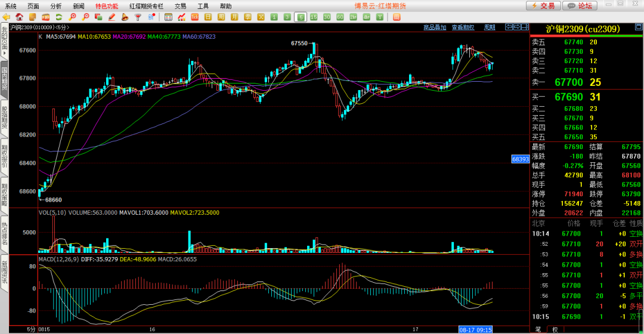The image size is (644, 334).
Task: Open the 新闻 menu
Action: tap(79, 6)
